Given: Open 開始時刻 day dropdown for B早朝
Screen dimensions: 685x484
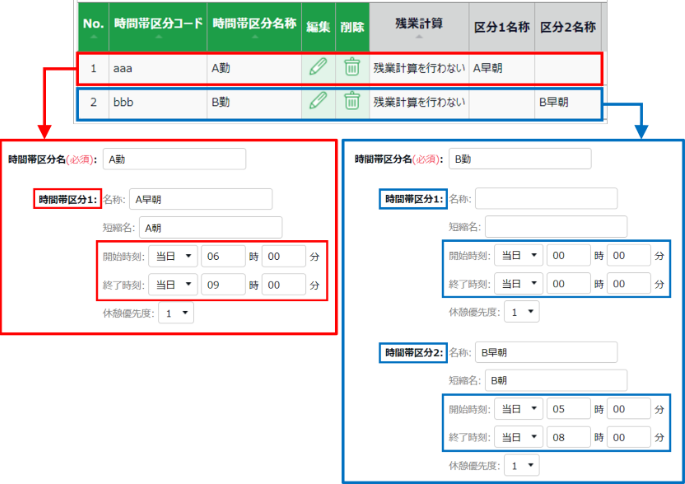Looking at the screenshot, I should 518,410.
